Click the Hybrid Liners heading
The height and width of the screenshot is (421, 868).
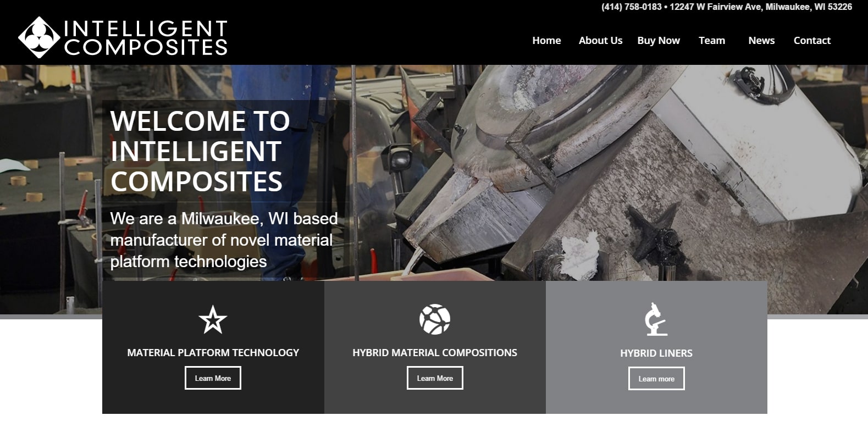tap(656, 353)
